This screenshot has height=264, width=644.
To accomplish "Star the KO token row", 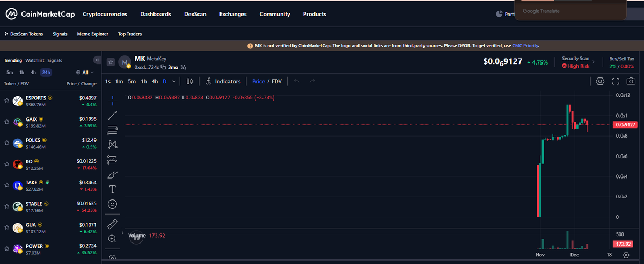I will (x=6, y=164).
